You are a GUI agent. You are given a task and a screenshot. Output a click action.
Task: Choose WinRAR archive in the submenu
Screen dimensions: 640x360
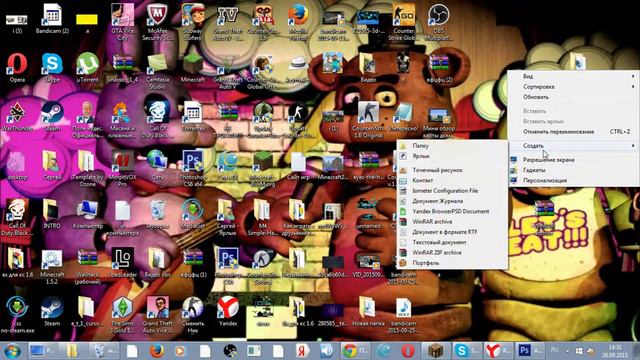coord(452,222)
